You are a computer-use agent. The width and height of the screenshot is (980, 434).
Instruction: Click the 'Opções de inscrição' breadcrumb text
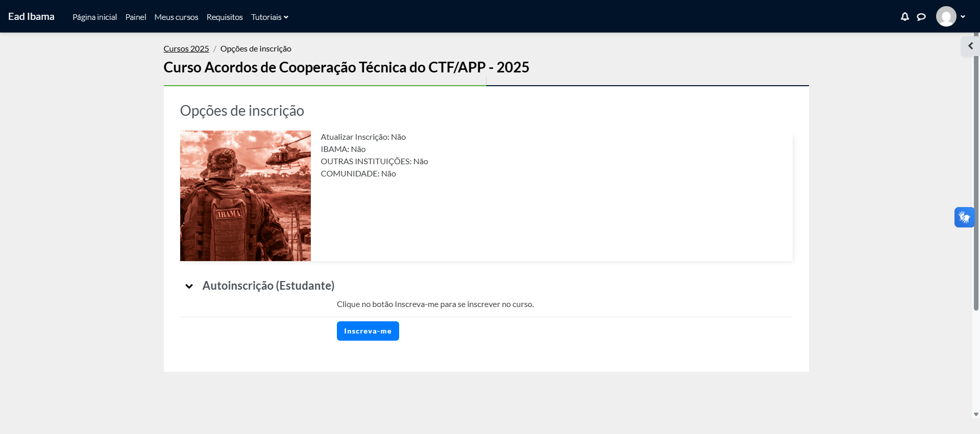point(256,48)
